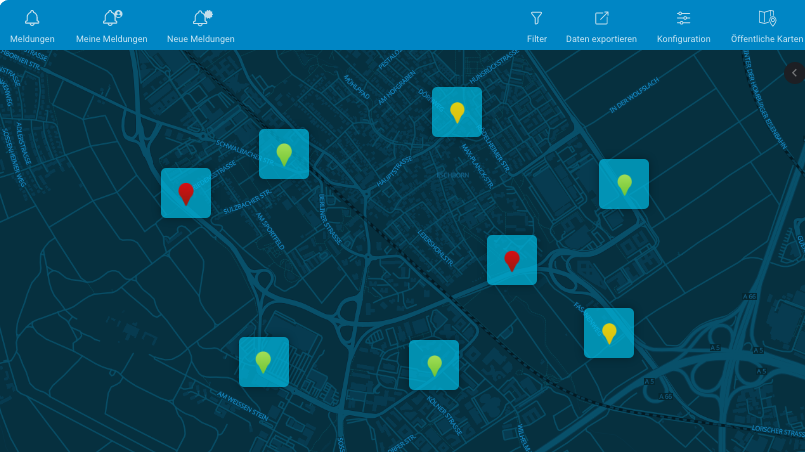Click the Daten exportieren label

(601, 39)
